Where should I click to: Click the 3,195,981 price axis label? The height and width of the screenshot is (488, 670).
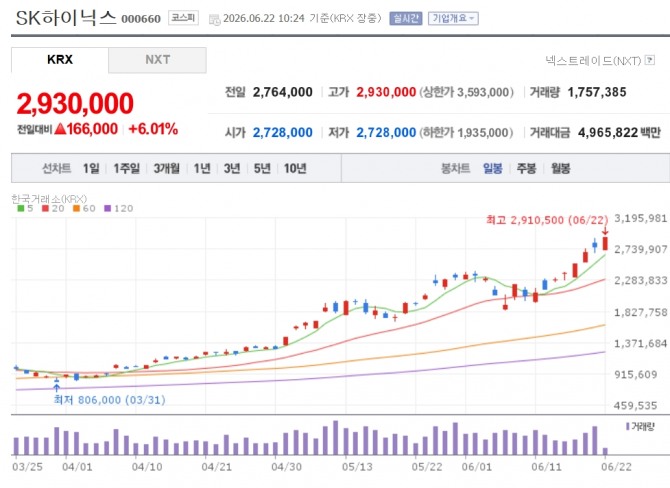pyautogui.click(x=641, y=218)
